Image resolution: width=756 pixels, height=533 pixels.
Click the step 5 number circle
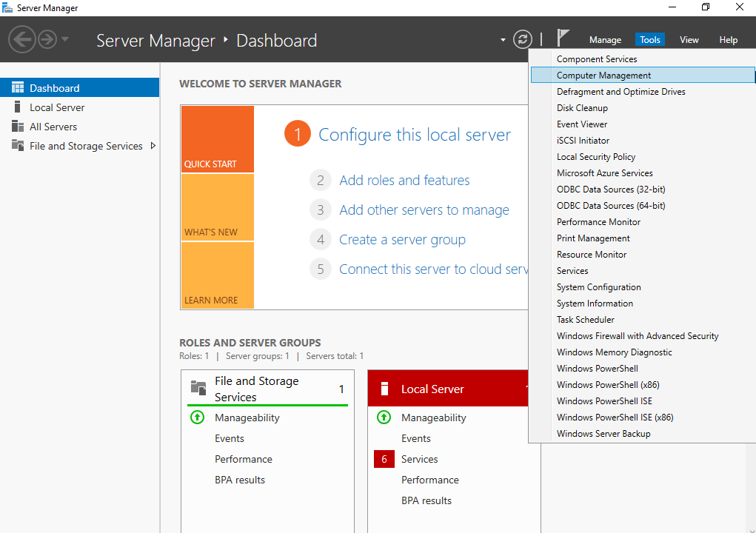coord(321,269)
